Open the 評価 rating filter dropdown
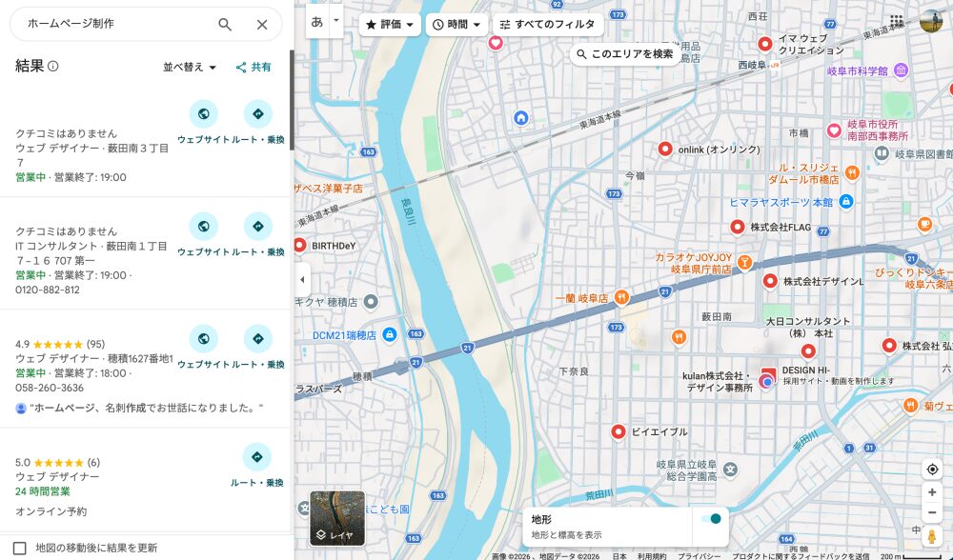The width and height of the screenshot is (953, 560). click(x=390, y=25)
